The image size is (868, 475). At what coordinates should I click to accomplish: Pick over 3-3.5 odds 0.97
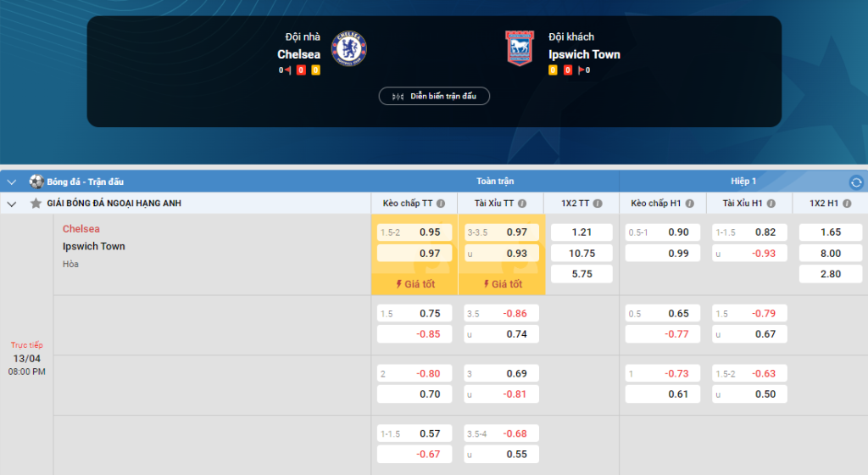502,232
